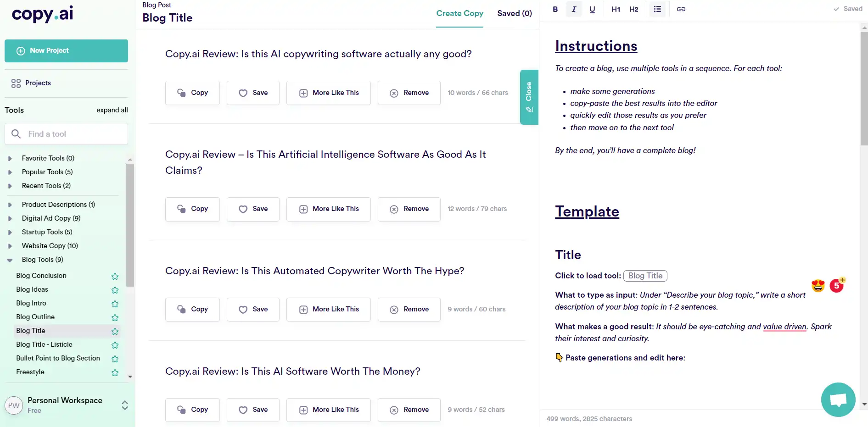Click the PW avatar circle
Viewport: 868px width, 427px height.
[14, 405]
